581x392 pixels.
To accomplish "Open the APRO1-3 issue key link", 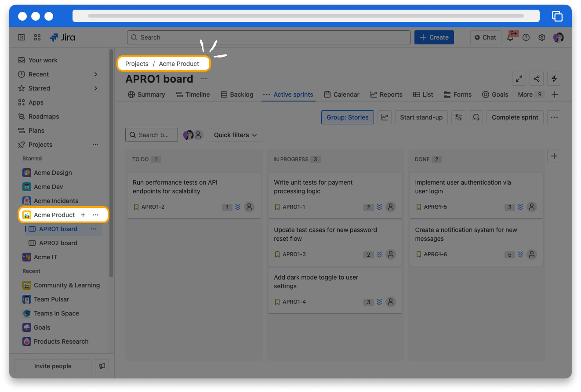I will pyautogui.click(x=294, y=254).
